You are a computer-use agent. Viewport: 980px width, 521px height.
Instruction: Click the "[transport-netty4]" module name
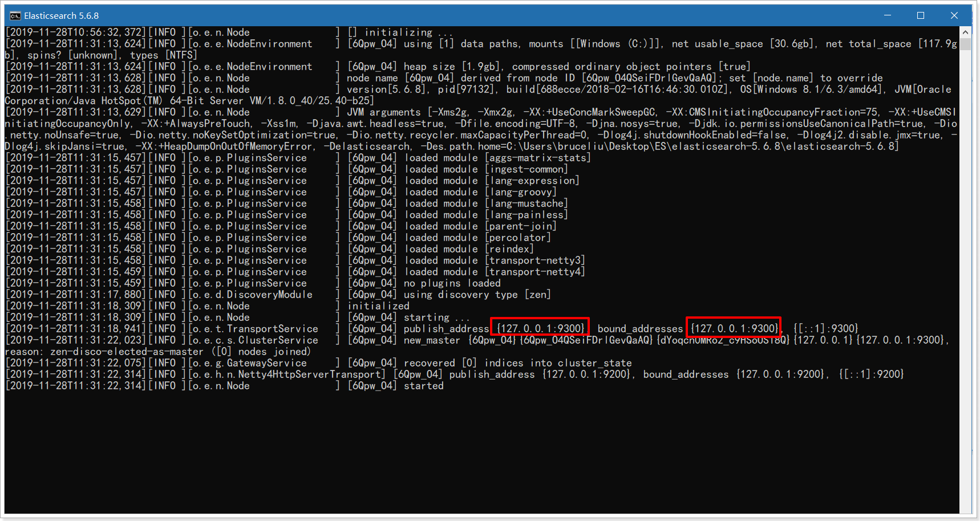click(x=535, y=272)
